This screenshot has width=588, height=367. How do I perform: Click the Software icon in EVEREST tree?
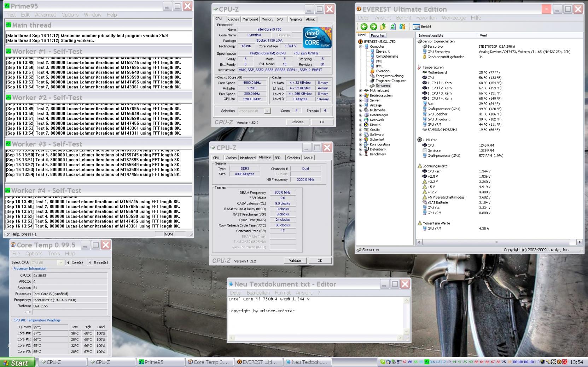pos(366,135)
